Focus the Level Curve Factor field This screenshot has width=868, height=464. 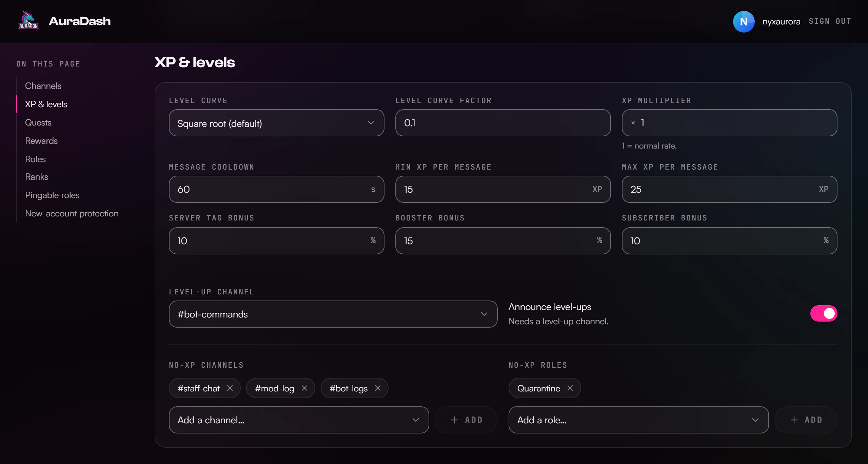[x=503, y=123]
